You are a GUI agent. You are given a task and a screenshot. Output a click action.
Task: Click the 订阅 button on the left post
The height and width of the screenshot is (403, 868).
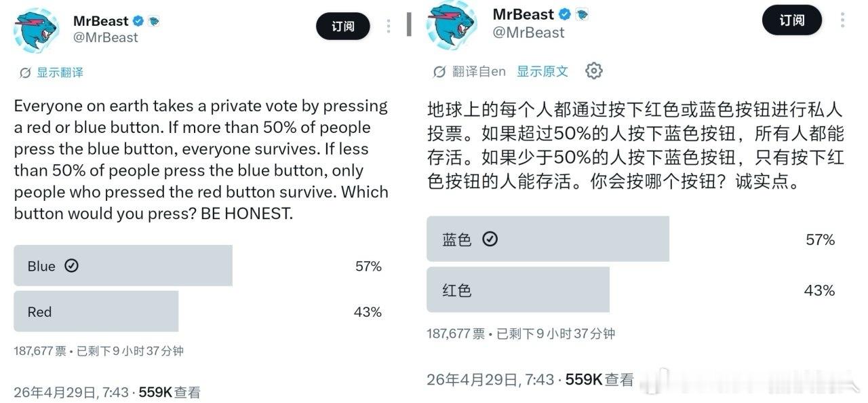pos(343,26)
